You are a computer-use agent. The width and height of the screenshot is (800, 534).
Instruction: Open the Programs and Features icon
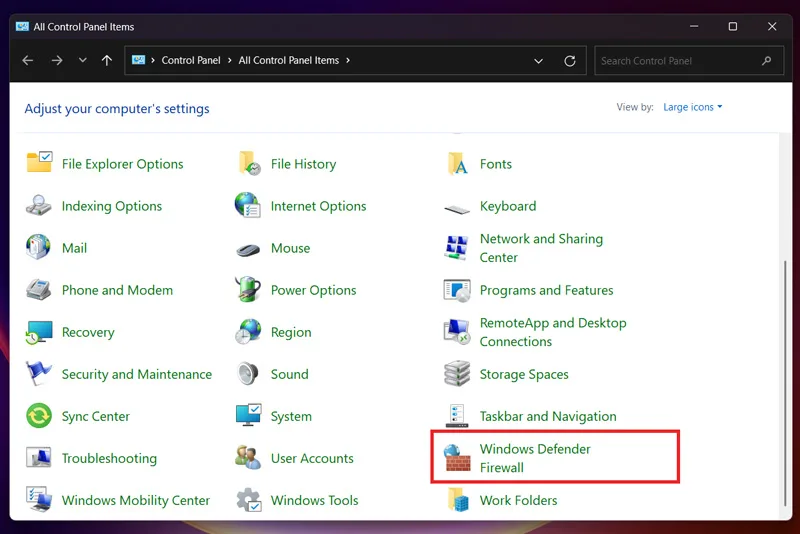click(457, 290)
